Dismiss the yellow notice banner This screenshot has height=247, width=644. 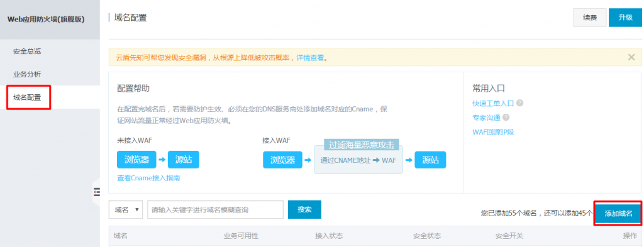coord(631,57)
